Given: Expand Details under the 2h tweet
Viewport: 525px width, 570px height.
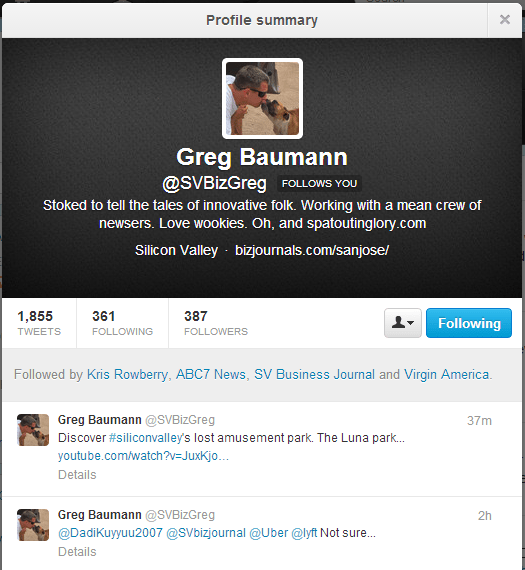Looking at the screenshot, I should (77, 552).
